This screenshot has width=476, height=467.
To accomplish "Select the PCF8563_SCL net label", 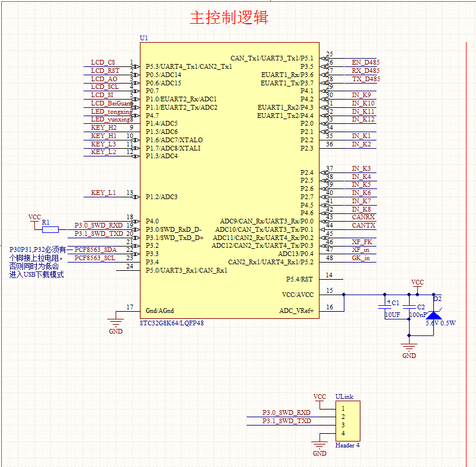I will (x=95, y=258).
